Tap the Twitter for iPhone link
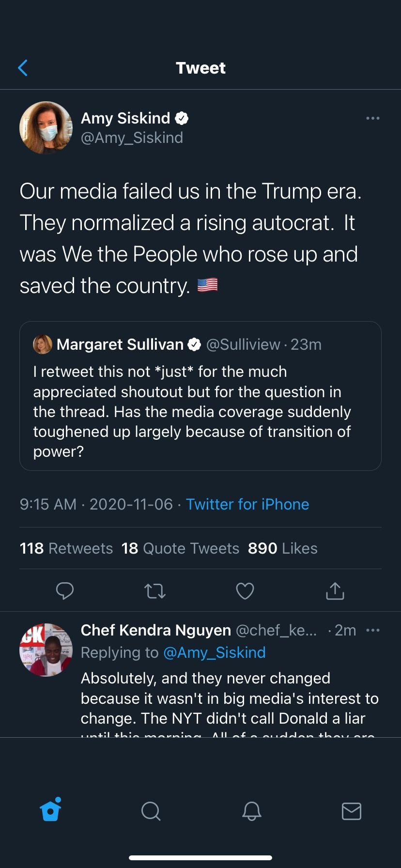The width and height of the screenshot is (401, 868). tap(247, 504)
